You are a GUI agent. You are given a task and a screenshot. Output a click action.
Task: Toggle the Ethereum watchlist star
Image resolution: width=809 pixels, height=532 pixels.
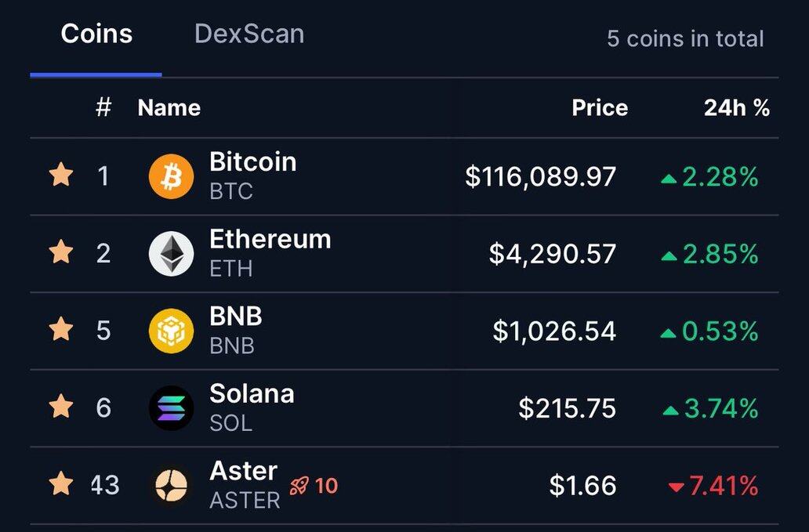pos(61,253)
